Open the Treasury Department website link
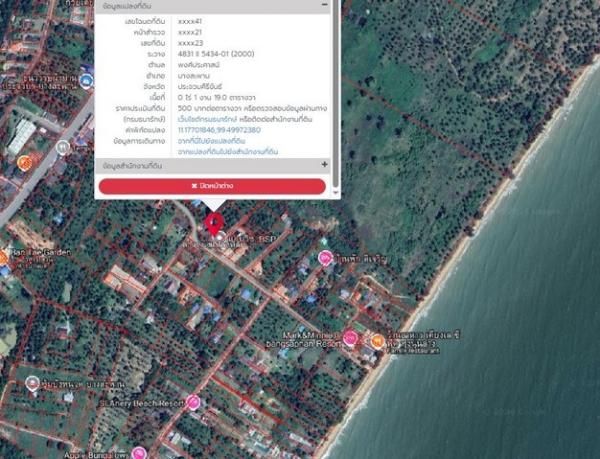 click(x=207, y=119)
